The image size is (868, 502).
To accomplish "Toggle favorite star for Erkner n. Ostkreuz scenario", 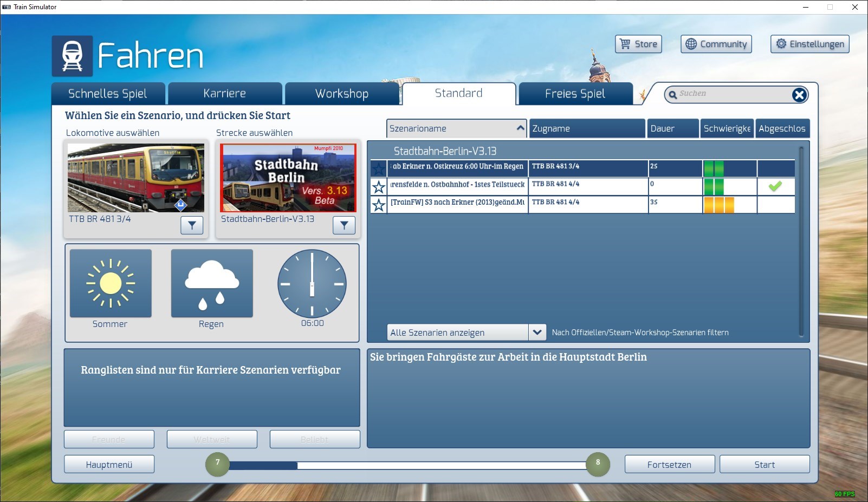I will point(379,168).
